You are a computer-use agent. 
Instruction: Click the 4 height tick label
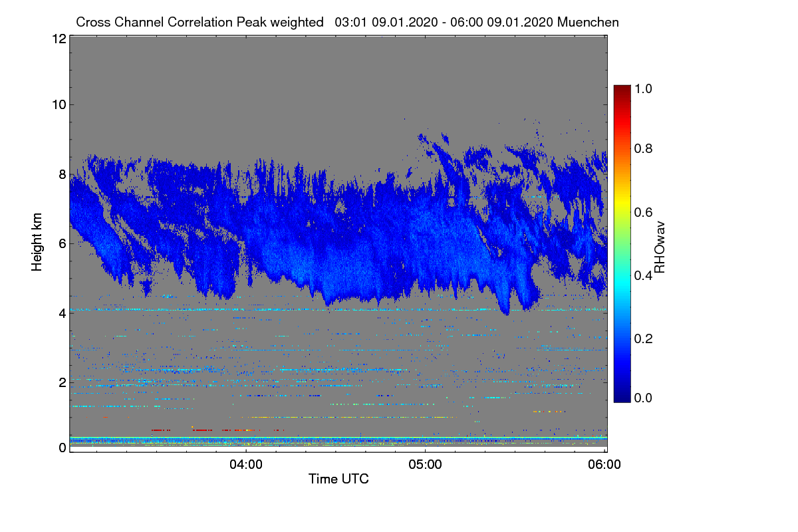click(63, 313)
